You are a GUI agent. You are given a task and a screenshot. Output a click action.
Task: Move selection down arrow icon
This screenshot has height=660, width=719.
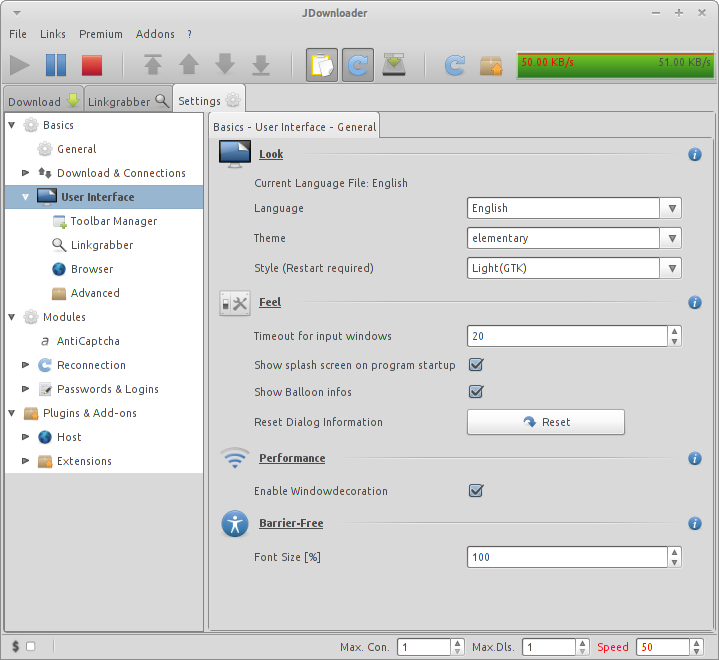pos(225,65)
